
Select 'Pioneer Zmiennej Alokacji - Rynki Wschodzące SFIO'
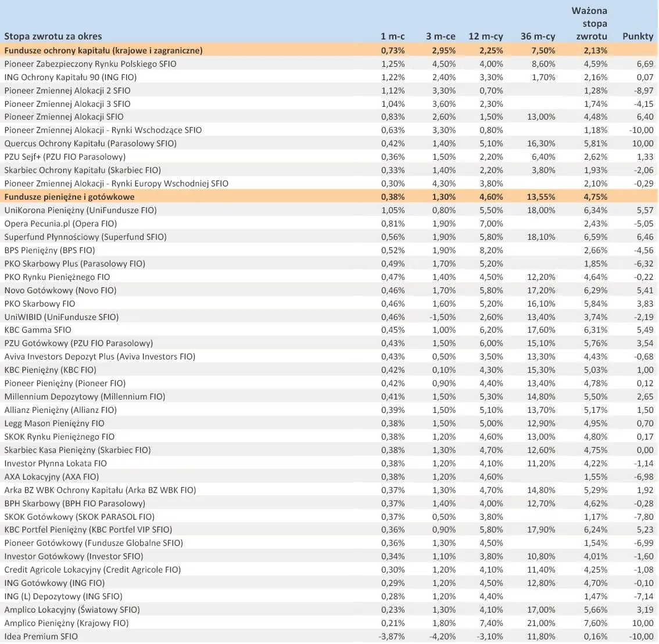pos(103,130)
